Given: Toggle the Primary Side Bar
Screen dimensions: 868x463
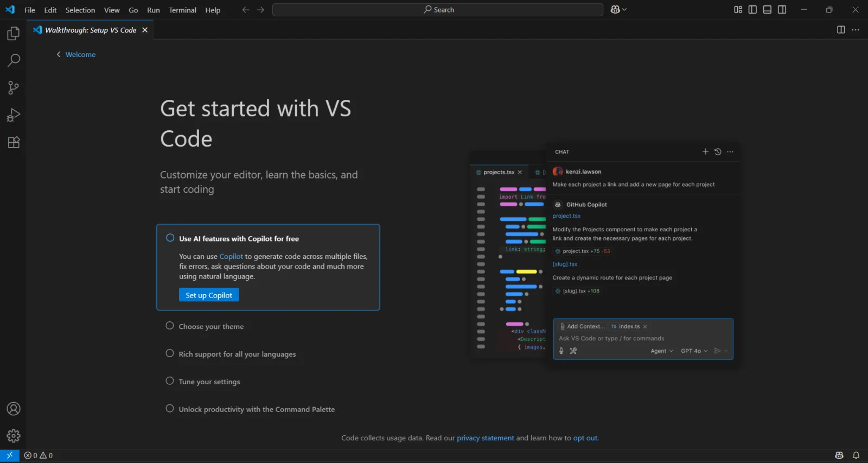Looking at the screenshot, I should (752, 10).
